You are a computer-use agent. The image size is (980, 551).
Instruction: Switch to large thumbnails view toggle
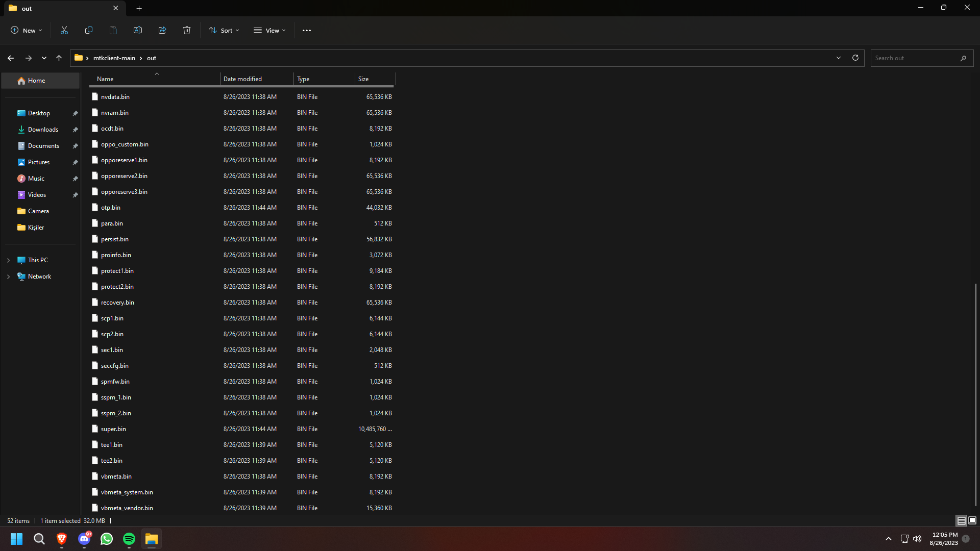pos(972,520)
